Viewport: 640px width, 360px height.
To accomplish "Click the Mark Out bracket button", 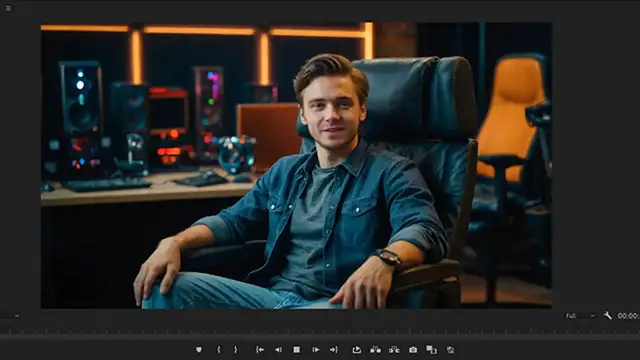I will click(236, 350).
